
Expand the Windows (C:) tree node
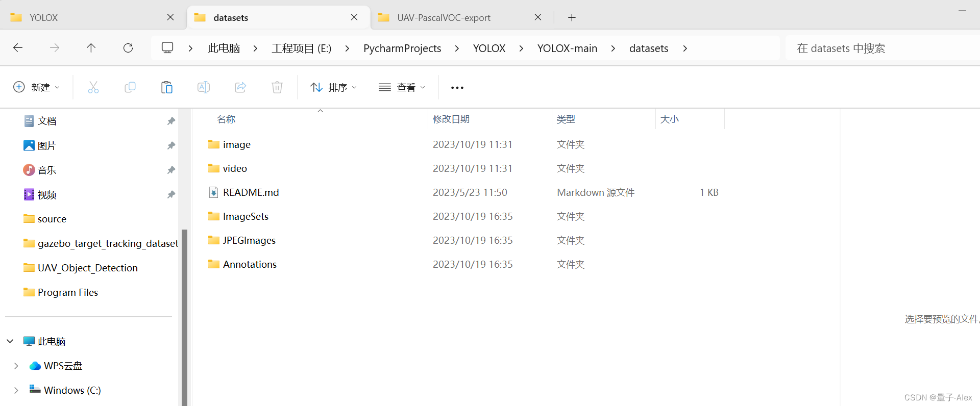point(16,390)
